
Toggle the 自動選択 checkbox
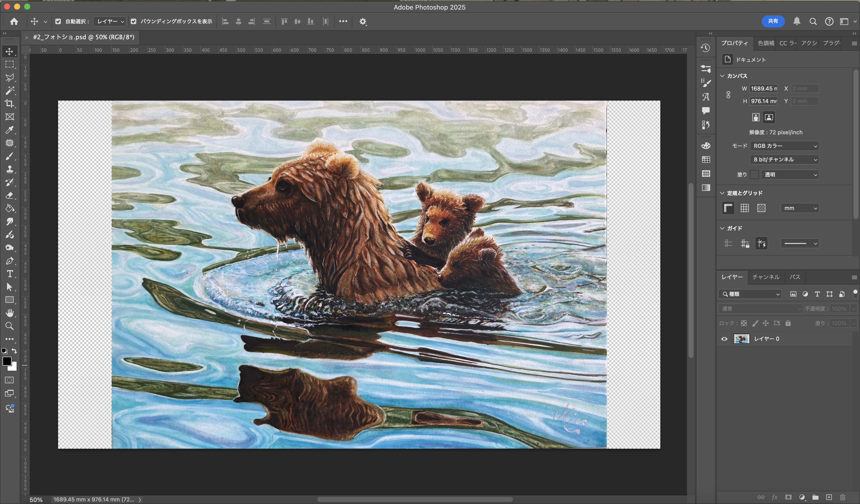[x=58, y=21]
